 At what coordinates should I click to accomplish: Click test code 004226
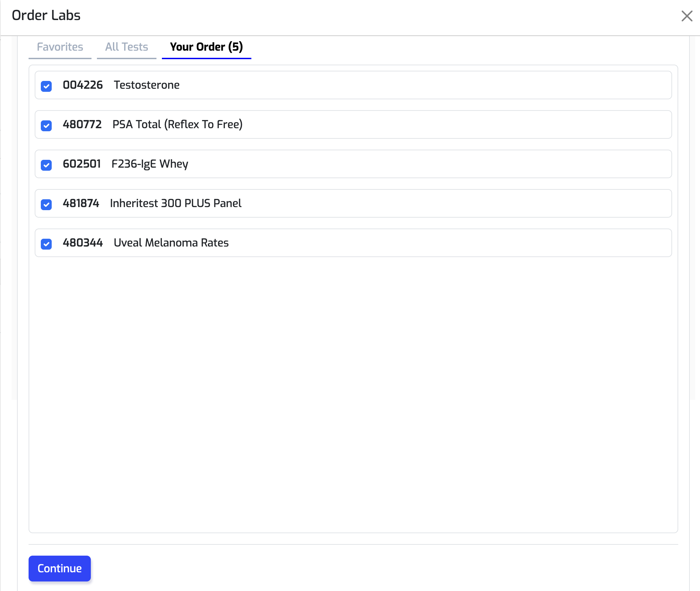point(83,85)
